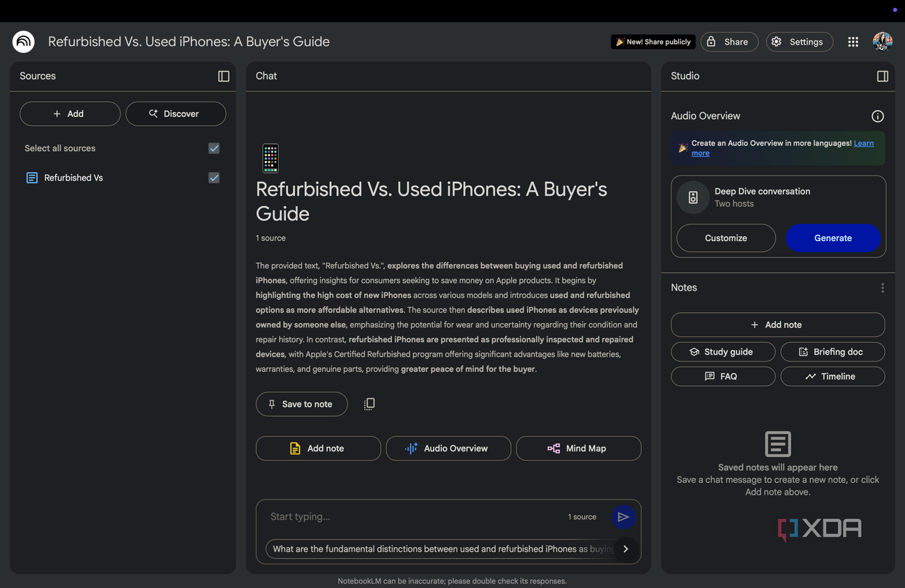Image resolution: width=905 pixels, height=588 pixels.
Task: Open Audio Overview info icon
Action: (878, 116)
